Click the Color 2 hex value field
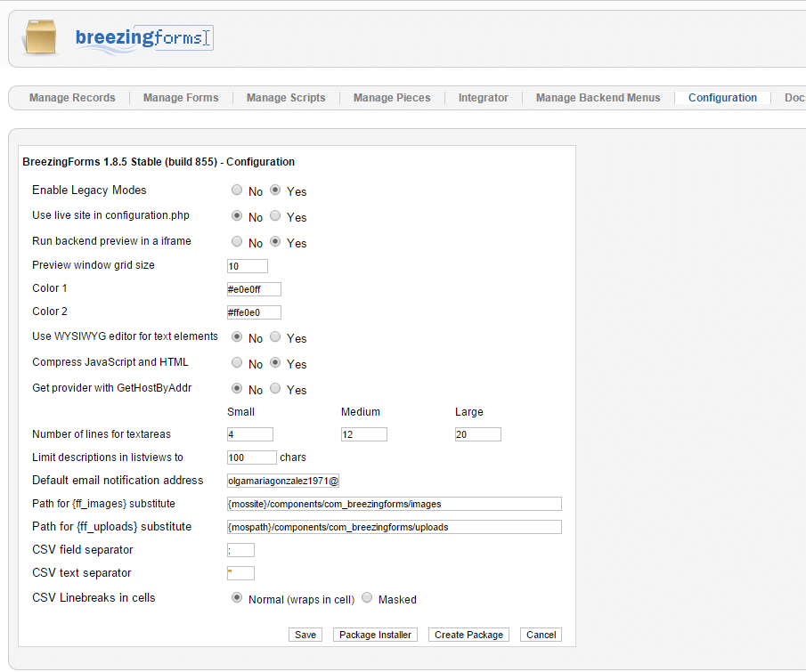Image resolution: width=806 pixels, height=672 pixels. pyautogui.click(x=254, y=312)
